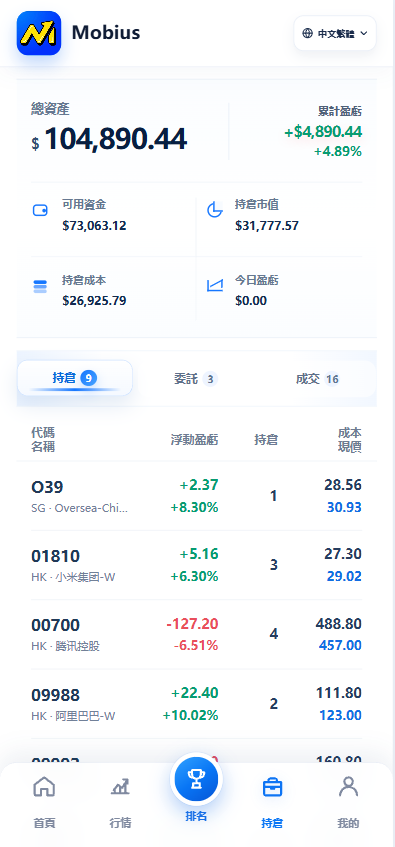395x847 pixels.
Task: Switch to the 持倉 tab
Action: (75, 378)
